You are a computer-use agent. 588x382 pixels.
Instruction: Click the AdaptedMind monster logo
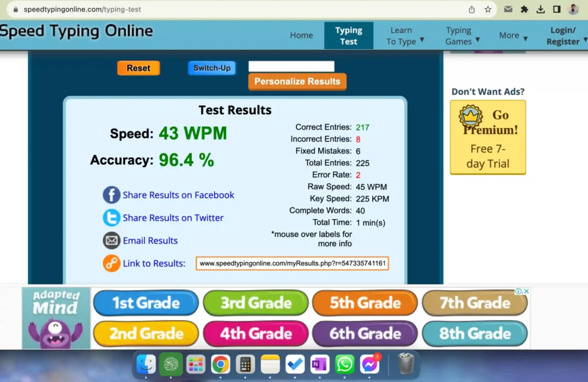pos(56,318)
